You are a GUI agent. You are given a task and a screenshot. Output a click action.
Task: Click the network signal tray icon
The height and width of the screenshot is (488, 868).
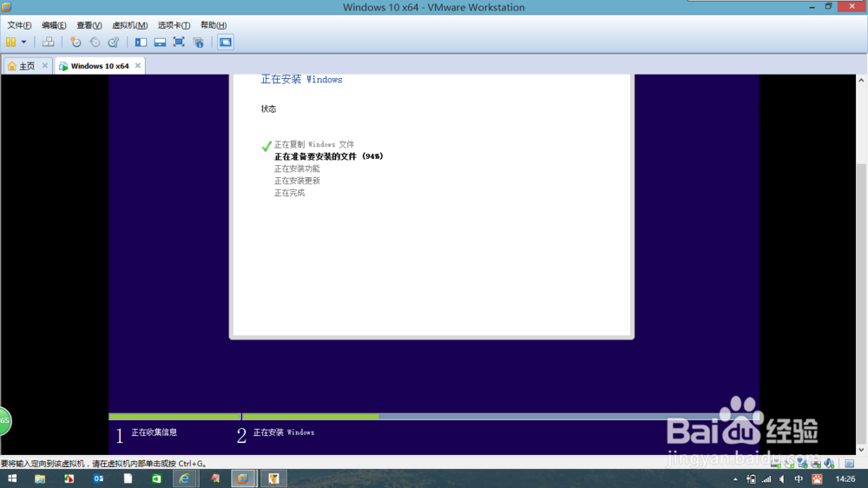pyautogui.click(x=766, y=479)
